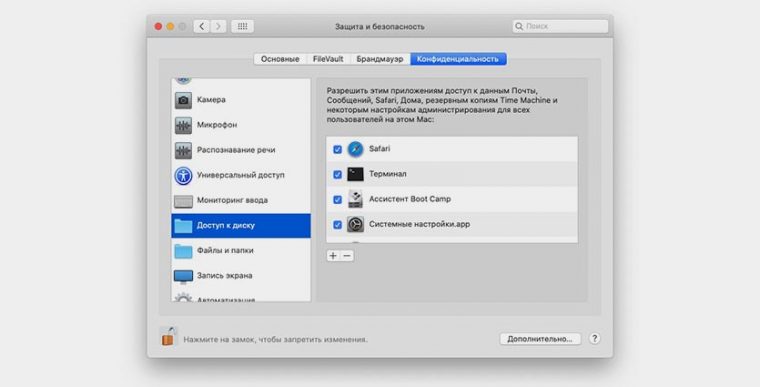
Task: Go back with the left arrow button
Action: [202, 26]
